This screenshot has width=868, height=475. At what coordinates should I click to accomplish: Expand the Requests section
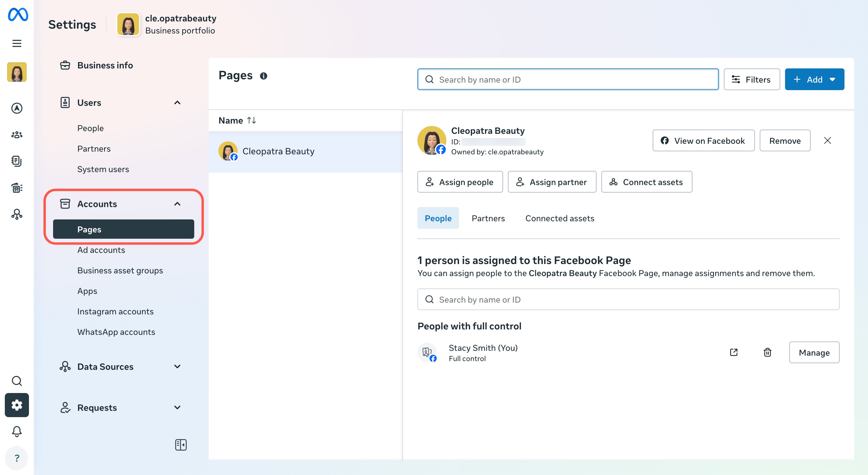177,407
